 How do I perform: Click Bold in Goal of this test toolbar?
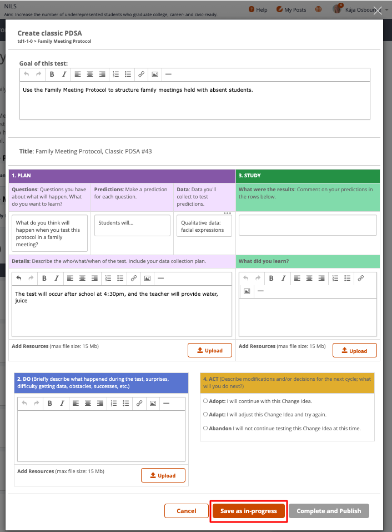click(x=52, y=74)
